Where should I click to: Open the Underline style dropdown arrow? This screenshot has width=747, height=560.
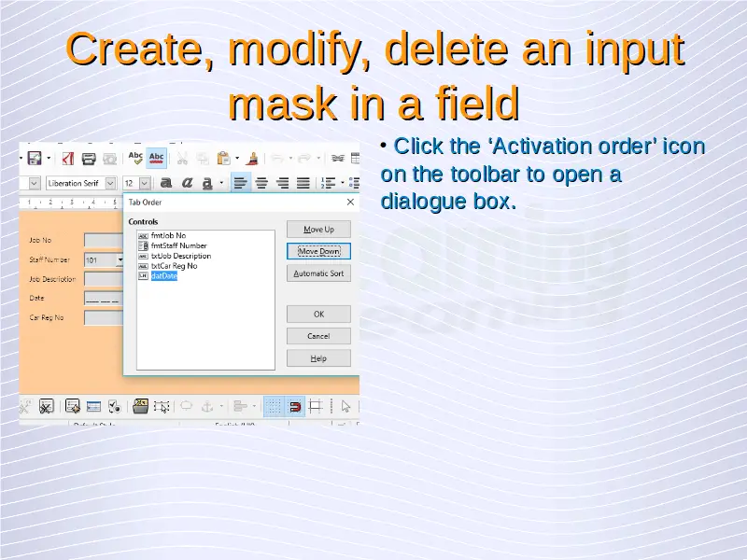point(221,183)
